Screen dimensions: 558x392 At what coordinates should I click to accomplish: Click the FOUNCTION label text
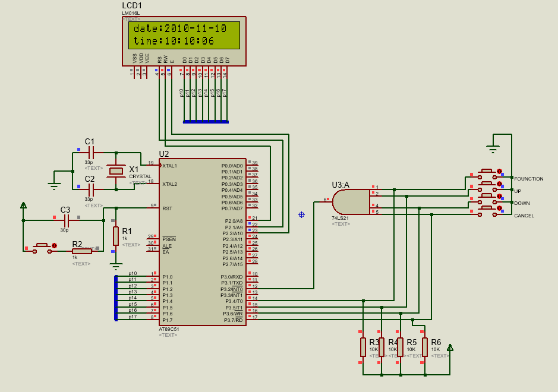[529, 179]
